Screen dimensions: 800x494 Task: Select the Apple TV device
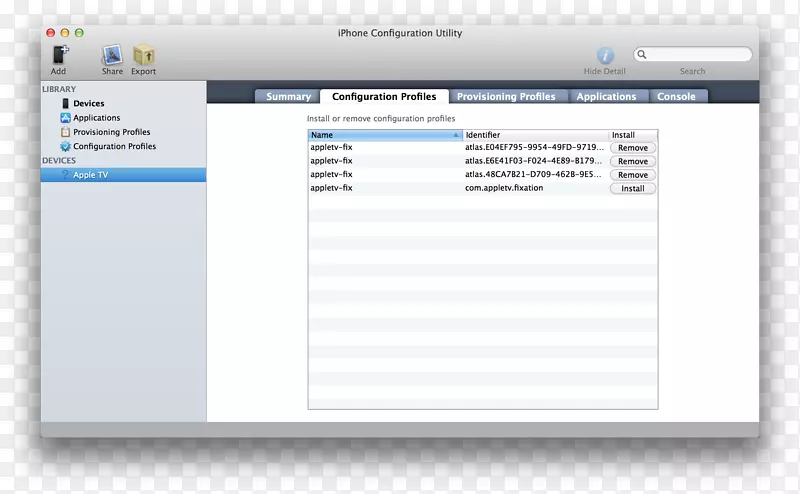point(90,175)
